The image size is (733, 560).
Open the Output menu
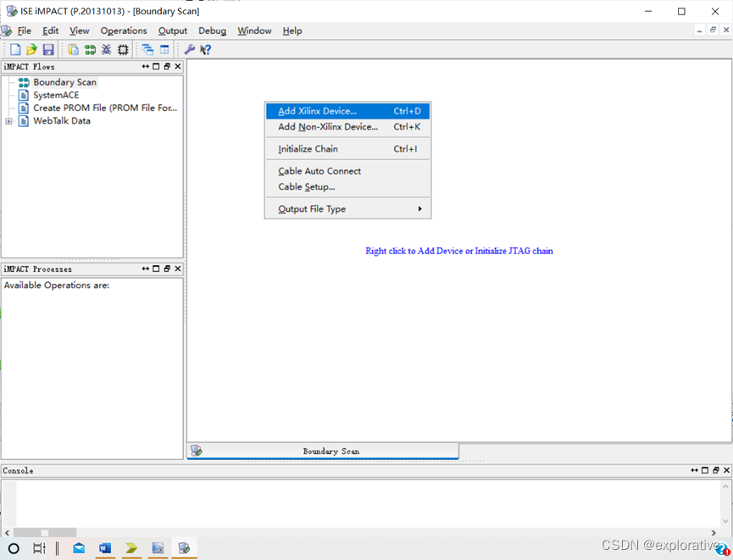(173, 30)
